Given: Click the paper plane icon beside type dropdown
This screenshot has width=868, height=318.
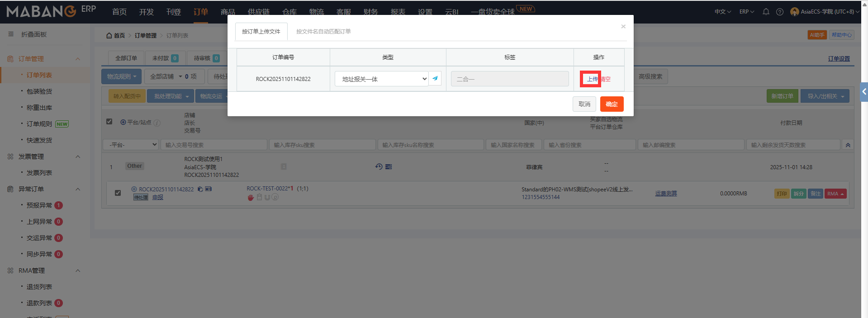Looking at the screenshot, I should pyautogui.click(x=435, y=79).
